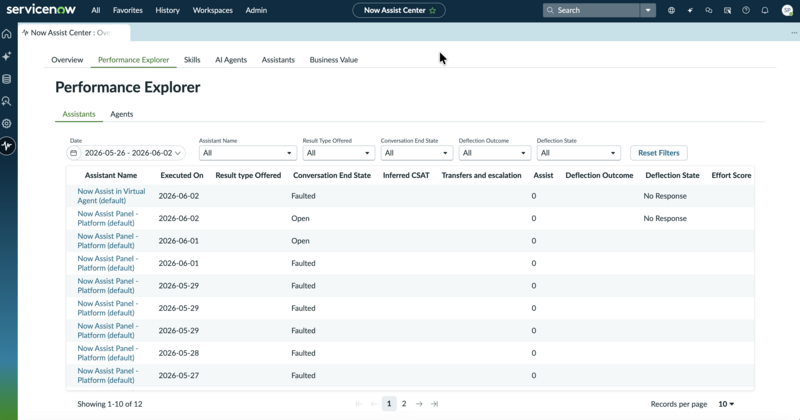Switch to the AI Agents tab
This screenshot has height=420, width=800.
tap(231, 60)
